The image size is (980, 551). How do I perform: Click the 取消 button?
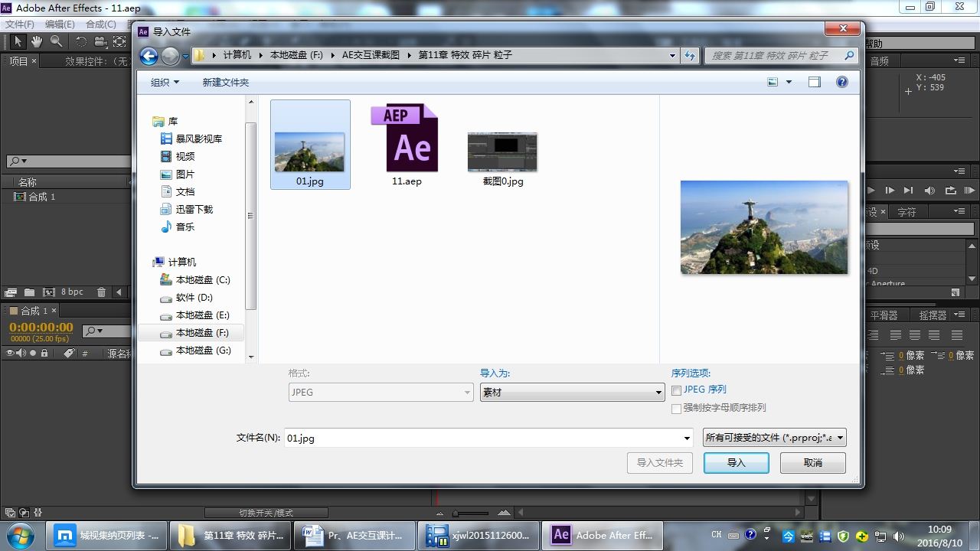[813, 463]
